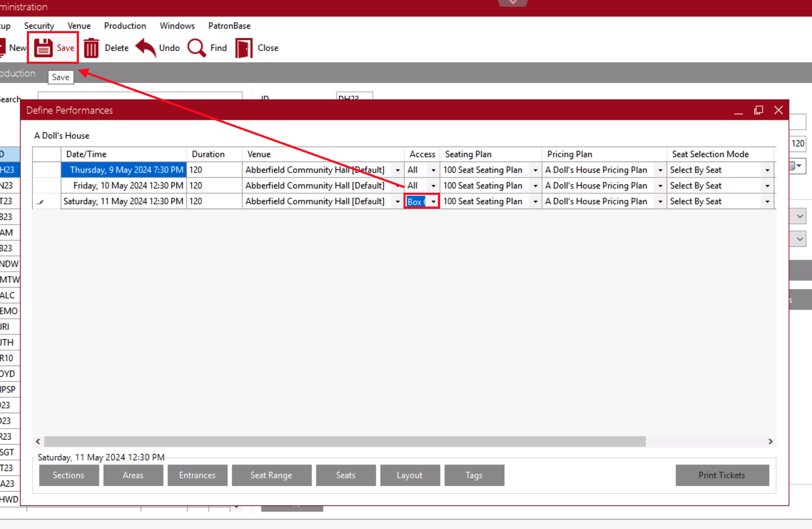Image resolution: width=812 pixels, height=529 pixels.
Task: Click the Seat Range button
Action: (271, 475)
